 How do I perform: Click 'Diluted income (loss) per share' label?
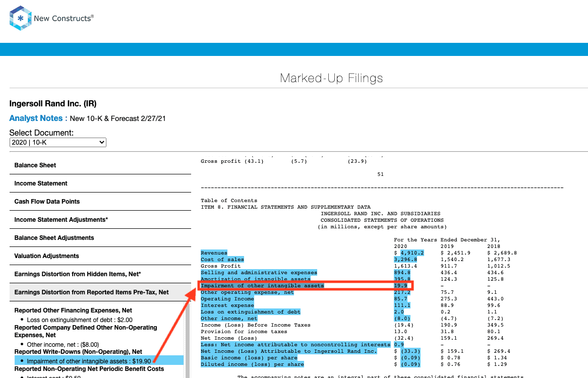coord(252,364)
